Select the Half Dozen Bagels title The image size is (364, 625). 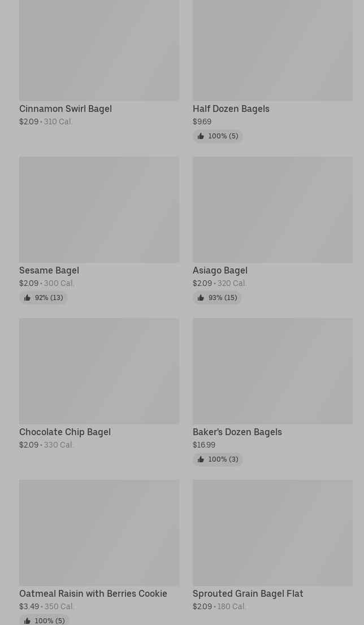231,108
